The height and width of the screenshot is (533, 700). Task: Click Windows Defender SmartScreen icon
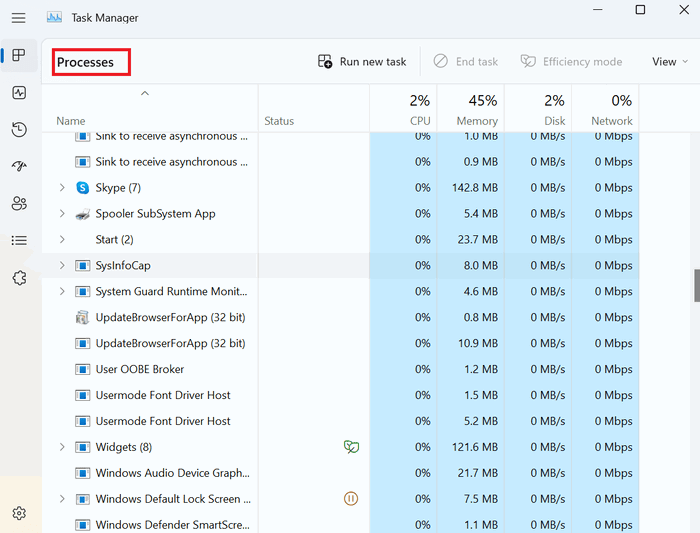click(83, 525)
